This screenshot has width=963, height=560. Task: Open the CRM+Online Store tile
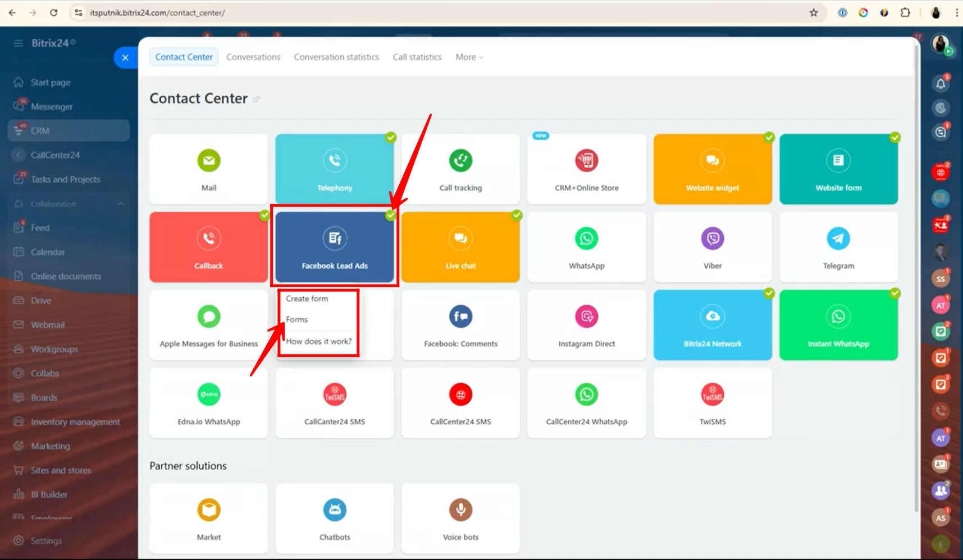[x=587, y=169]
